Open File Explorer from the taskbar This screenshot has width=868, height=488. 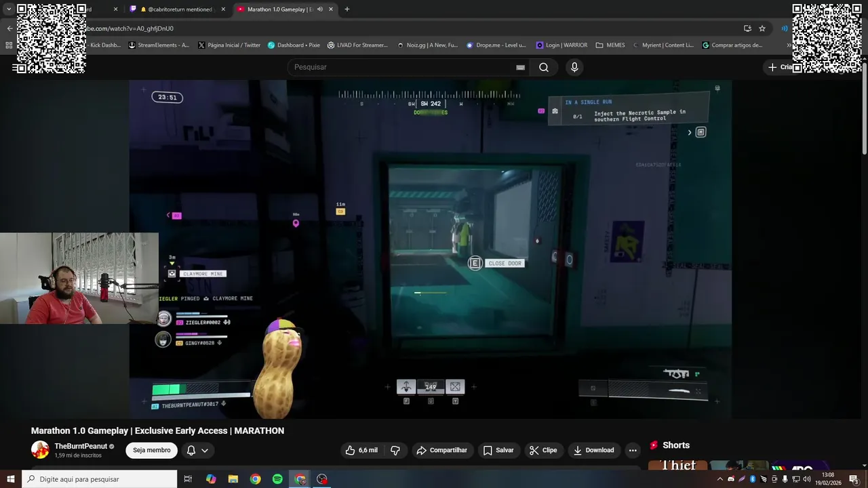pos(233,479)
